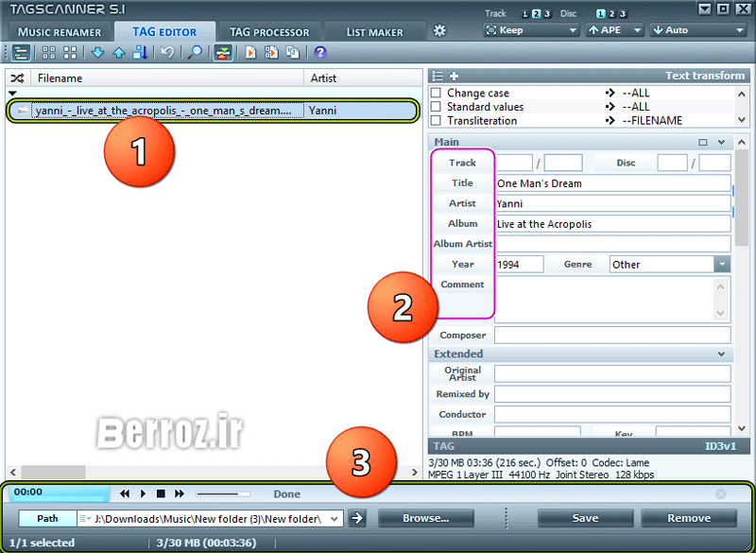The image size is (756, 553).
Task: Click the undo arrow icon
Action: pyautogui.click(x=167, y=52)
